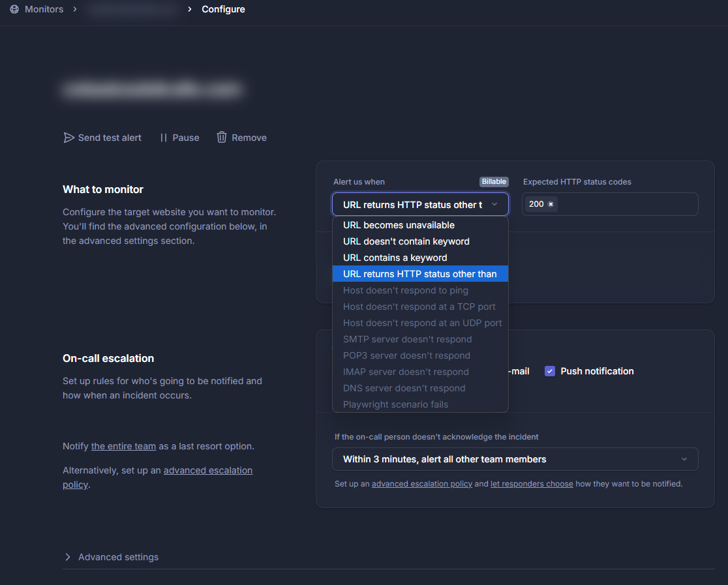Image resolution: width=728 pixels, height=585 pixels.
Task: Follow the let responders choose link
Action: click(x=532, y=484)
